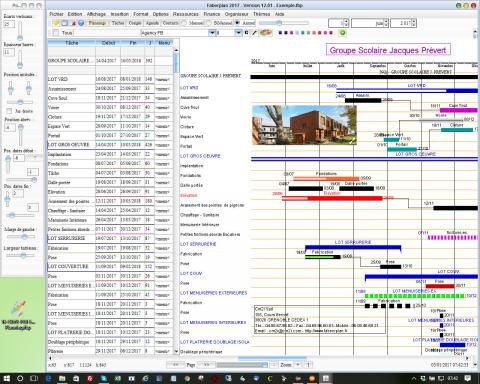Open Excel from the Windows taskbar
This screenshot has height=384, width=480.
point(118,378)
